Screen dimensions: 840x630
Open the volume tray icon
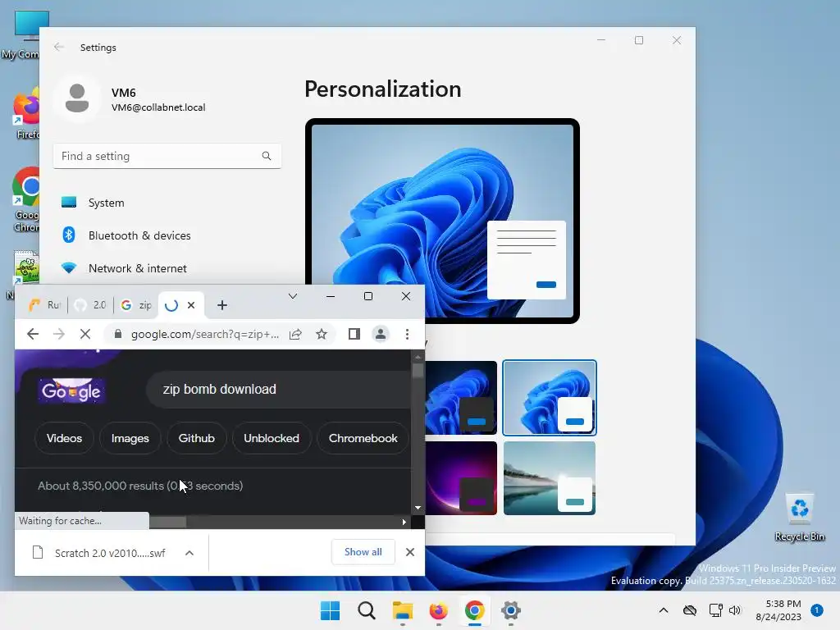[x=735, y=610]
